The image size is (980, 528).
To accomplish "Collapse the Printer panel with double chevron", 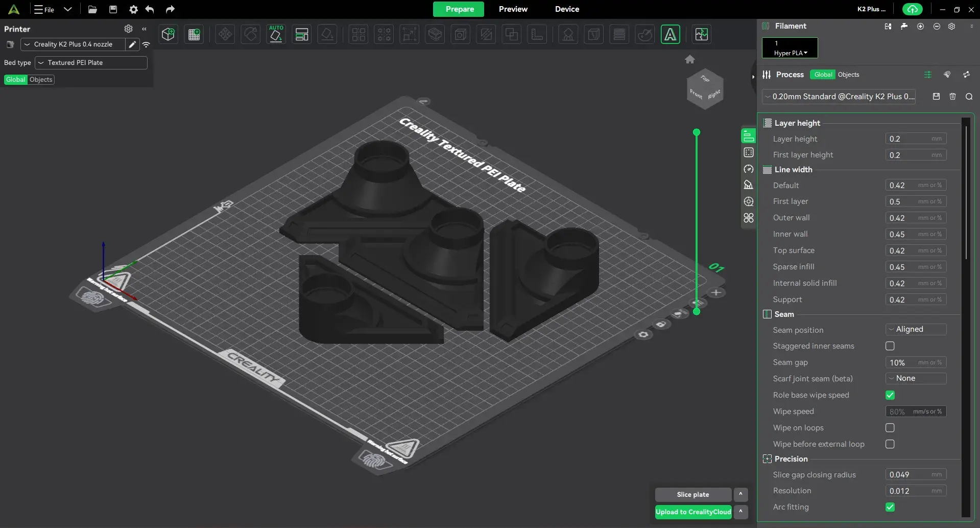I will click(145, 29).
